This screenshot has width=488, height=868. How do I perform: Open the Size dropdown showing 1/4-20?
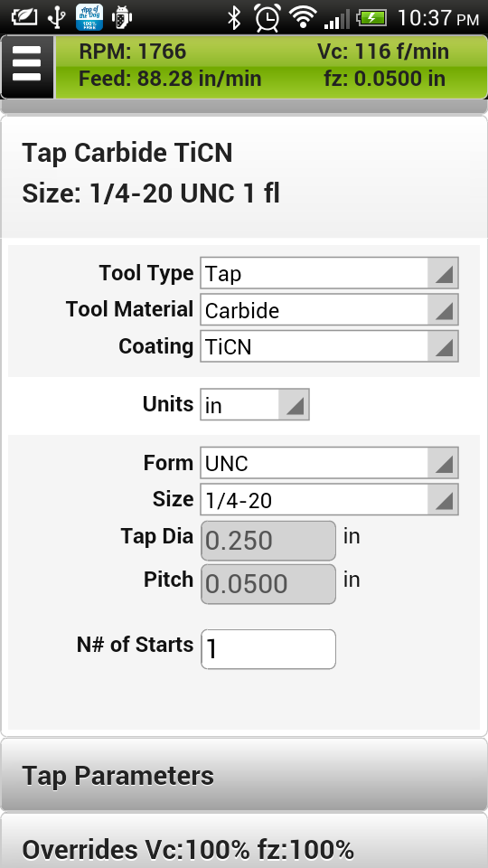pos(329,499)
